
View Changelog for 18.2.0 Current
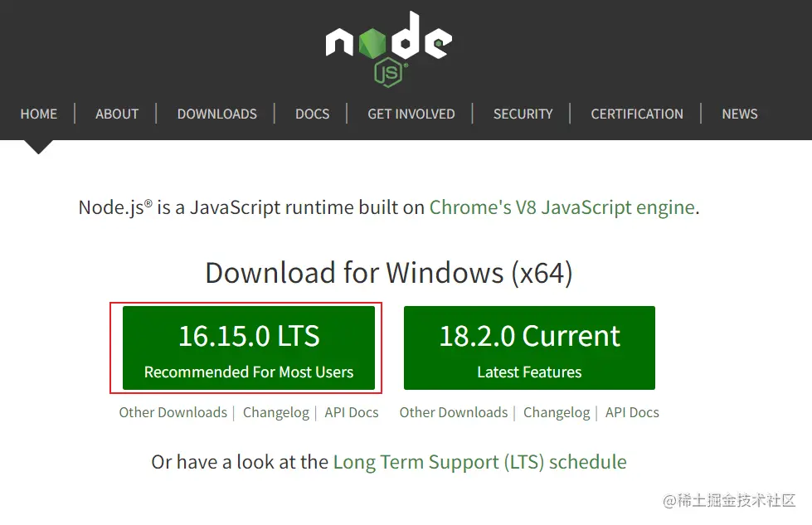pyautogui.click(x=557, y=413)
